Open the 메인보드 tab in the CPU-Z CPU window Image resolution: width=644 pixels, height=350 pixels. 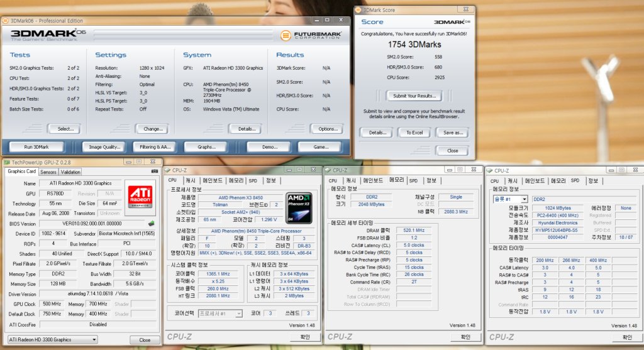pos(213,180)
